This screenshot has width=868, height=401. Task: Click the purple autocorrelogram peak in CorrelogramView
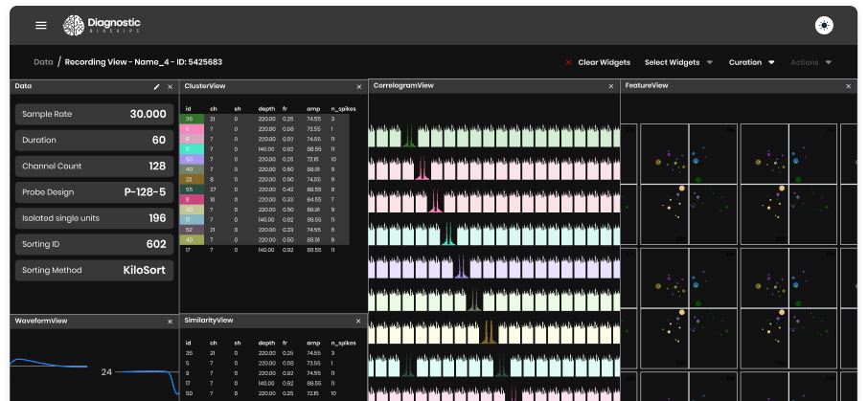(461, 267)
